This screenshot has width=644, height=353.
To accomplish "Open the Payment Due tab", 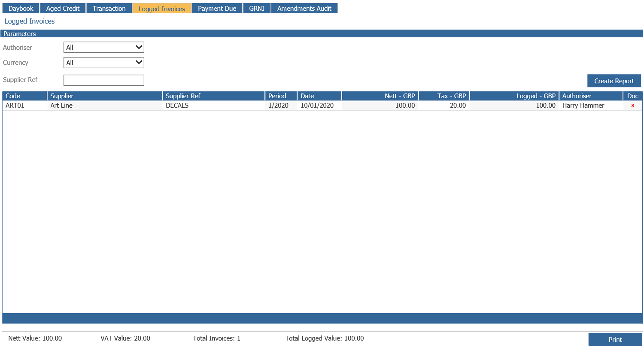I will point(217,8).
